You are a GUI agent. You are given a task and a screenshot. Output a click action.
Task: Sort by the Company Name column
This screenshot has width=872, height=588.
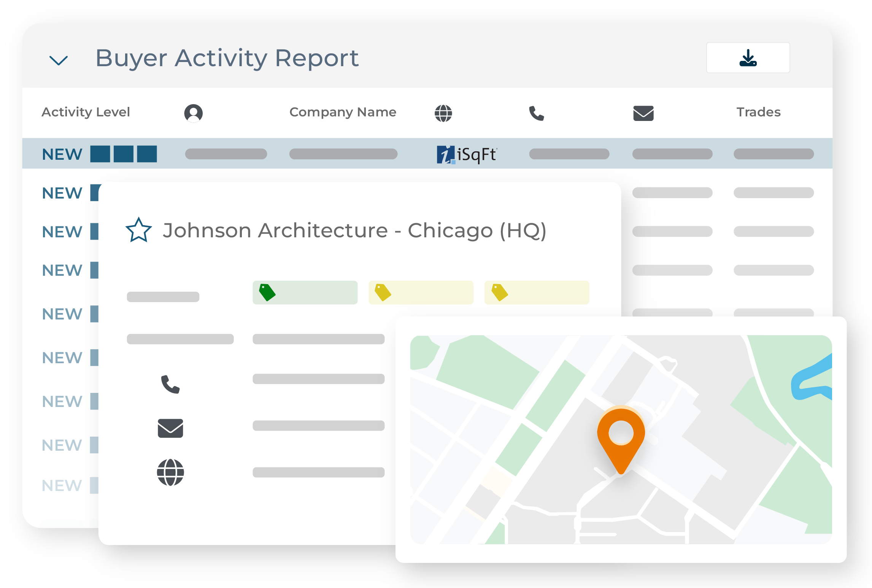point(343,112)
